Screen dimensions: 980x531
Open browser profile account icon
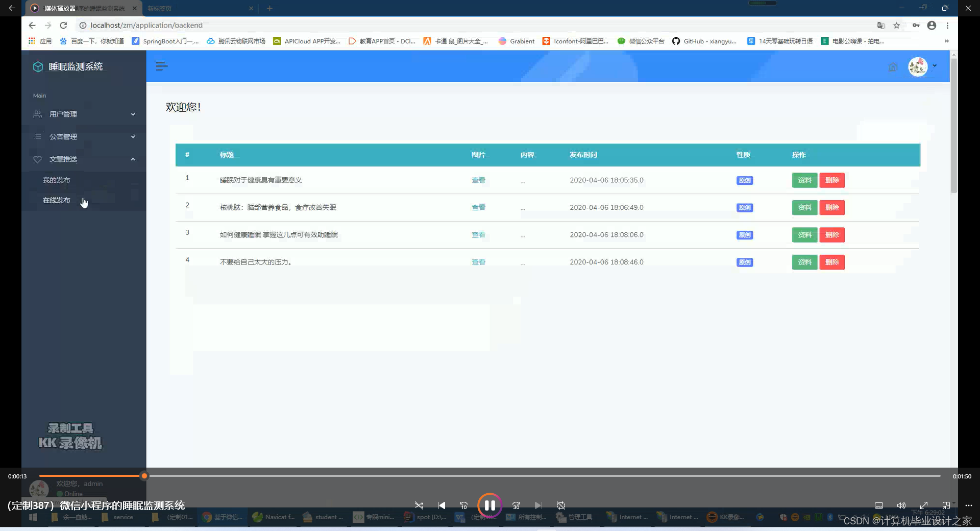(932, 26)
